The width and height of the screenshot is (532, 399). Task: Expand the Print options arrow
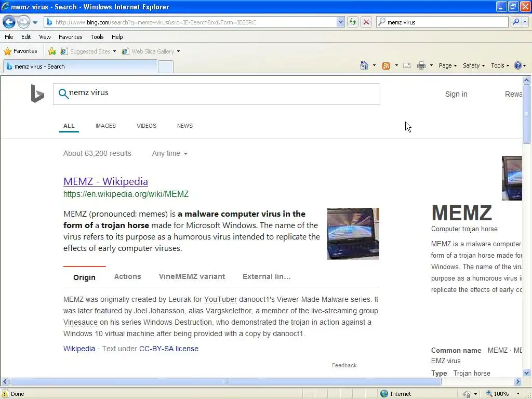pos(431,65)
